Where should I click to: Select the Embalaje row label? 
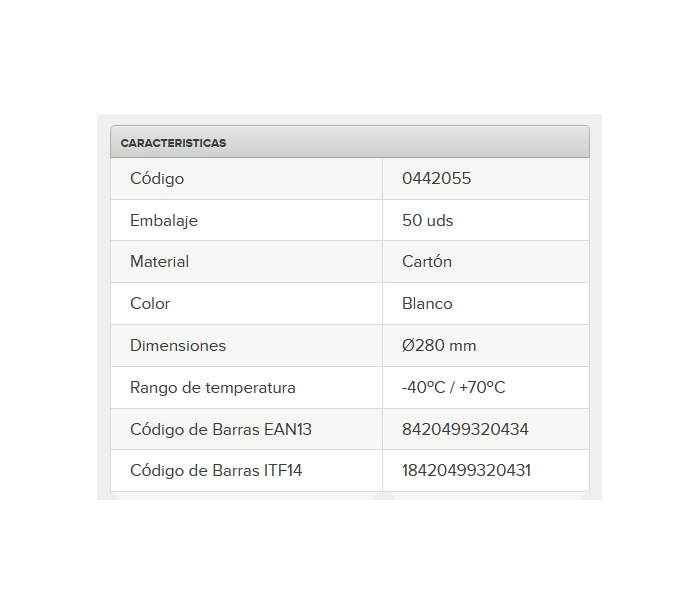pos(164,221)
